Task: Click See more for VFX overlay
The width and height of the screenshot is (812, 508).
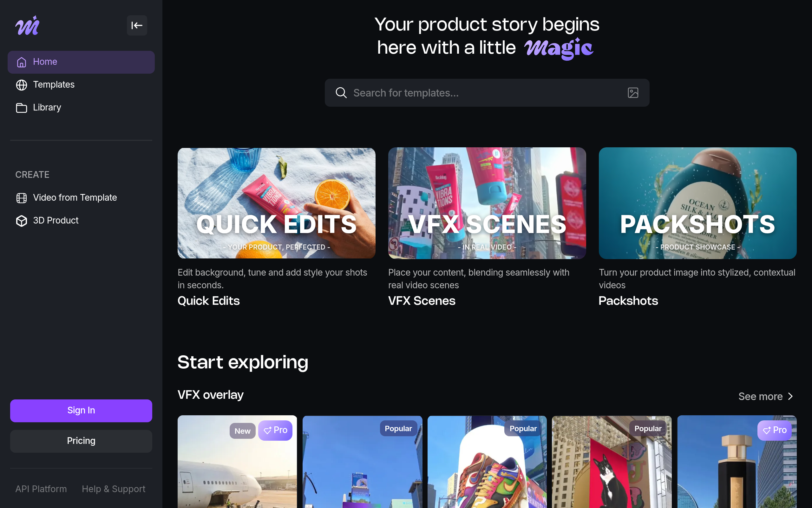Action: coord(766,397)
